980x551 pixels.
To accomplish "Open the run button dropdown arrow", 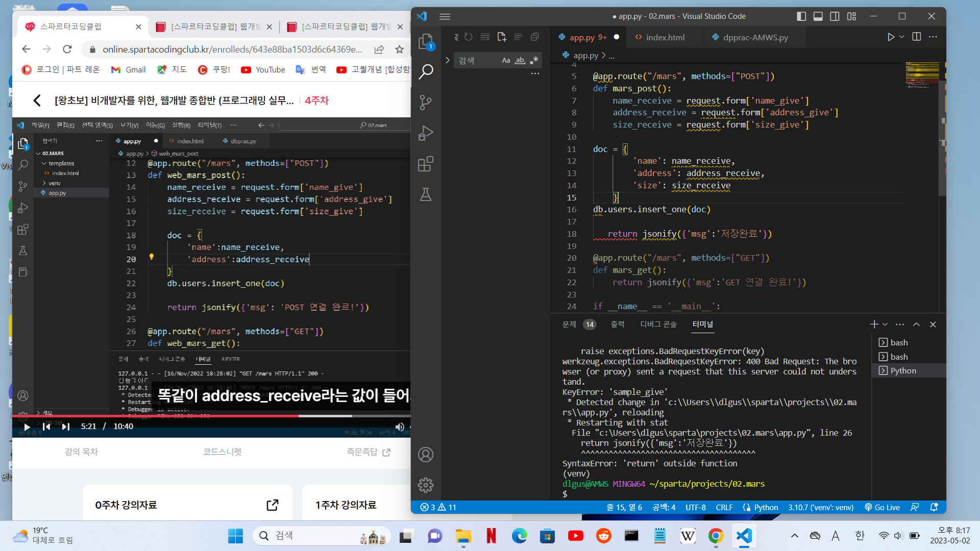I will coord(901,37).
